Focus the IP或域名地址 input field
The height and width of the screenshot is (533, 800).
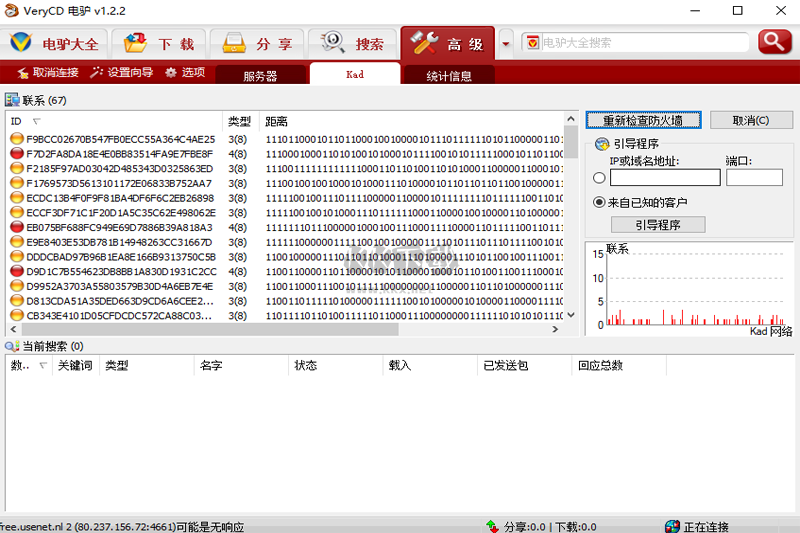coord(665,177)
